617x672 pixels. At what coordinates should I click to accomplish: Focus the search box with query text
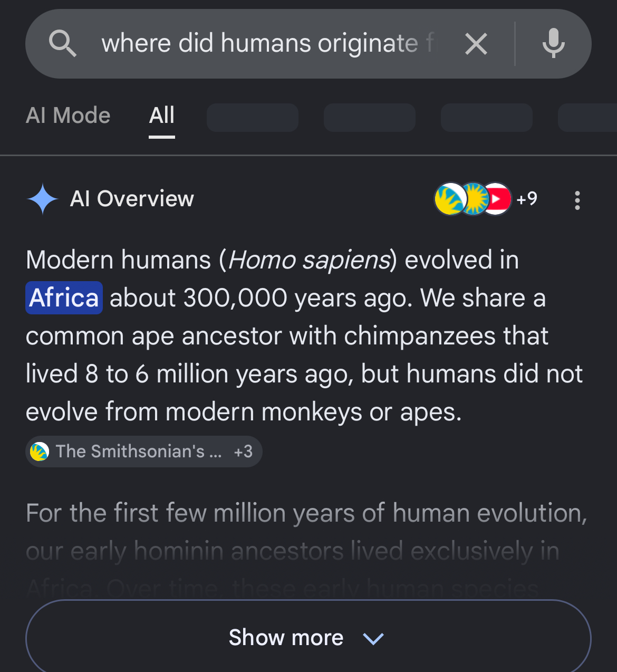pos(269,43)
